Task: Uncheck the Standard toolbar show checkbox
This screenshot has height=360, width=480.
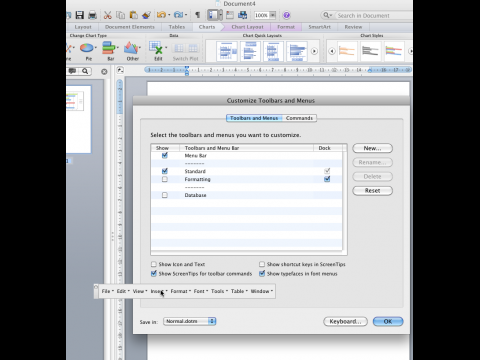Action: (165, 171)
